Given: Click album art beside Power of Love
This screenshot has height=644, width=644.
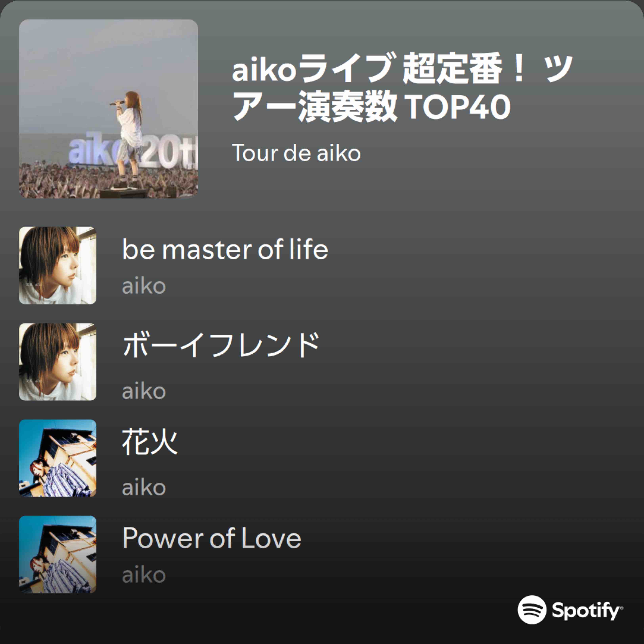Looking at the screenshot, I should [58, 554].
